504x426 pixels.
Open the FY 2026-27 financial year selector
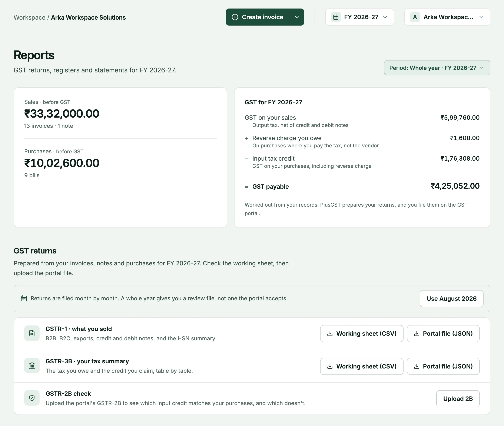pyautogui.click(x=359, y=17)
